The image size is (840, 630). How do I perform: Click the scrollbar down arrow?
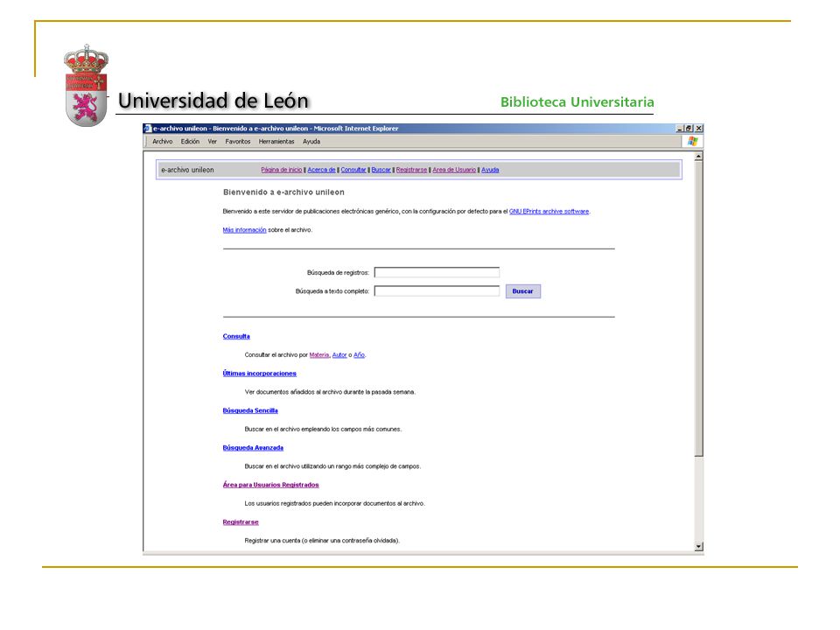pos(698,546)
